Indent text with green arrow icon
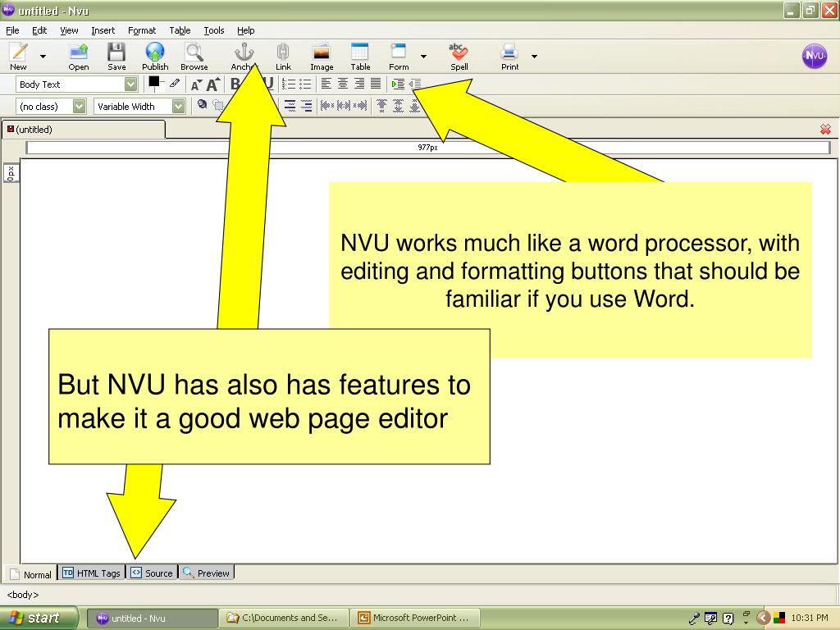Image resolution: width=840 pixels, height=630 pixels. (x=398, y=84)
